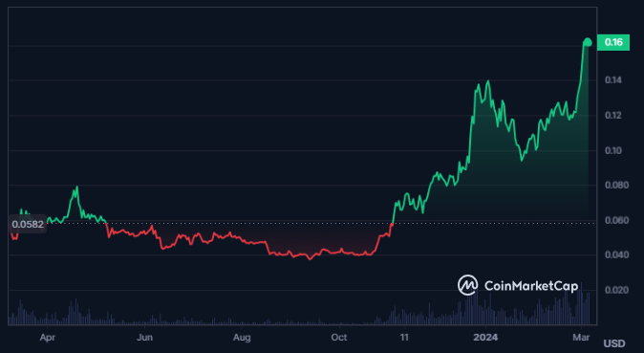Click the USD currency label
644x353 pixels.
(x=614, y=343)
